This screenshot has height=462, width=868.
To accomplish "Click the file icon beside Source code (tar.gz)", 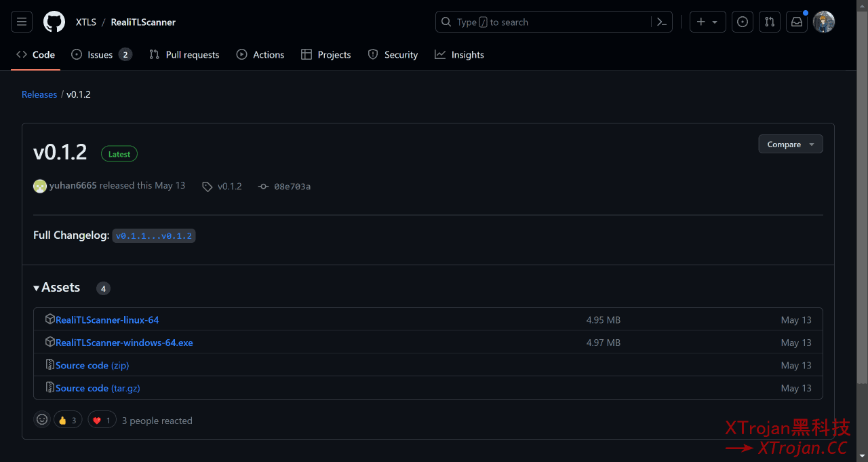I will point(50,387).
